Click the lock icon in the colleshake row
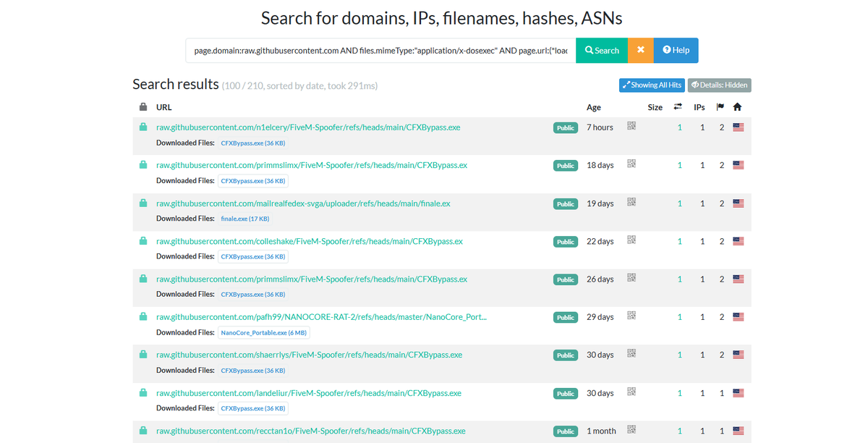868x443 pixels. pos(143,240)
